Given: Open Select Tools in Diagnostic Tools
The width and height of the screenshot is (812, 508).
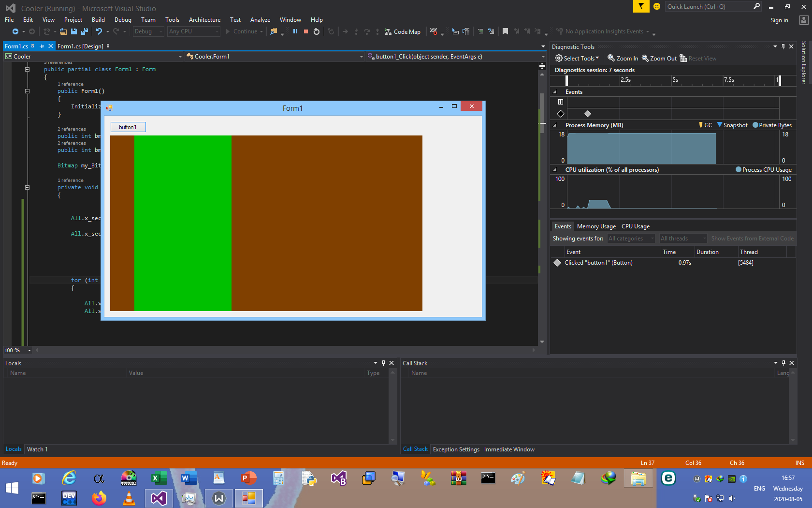Looking at the screenshot, I should 577,59.
